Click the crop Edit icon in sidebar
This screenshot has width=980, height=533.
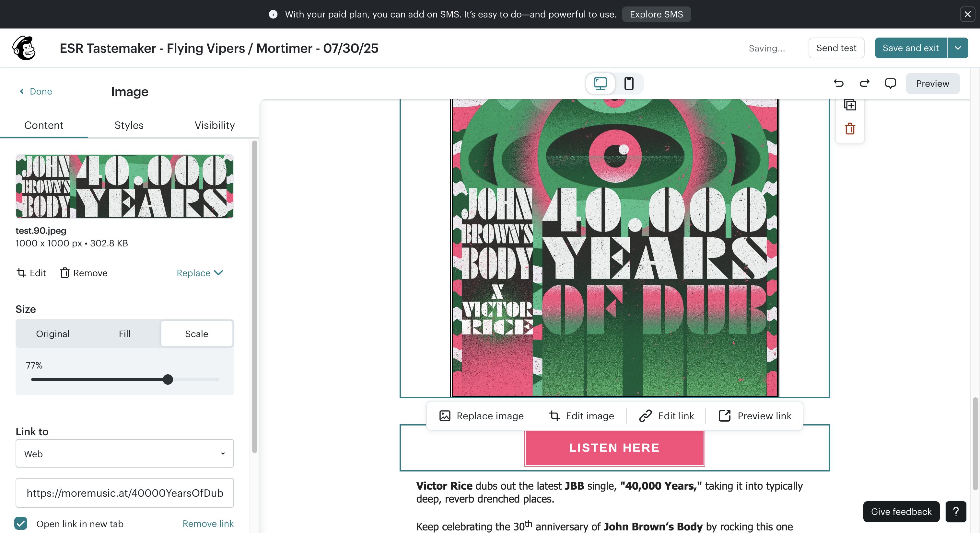(x=21, y=273)
